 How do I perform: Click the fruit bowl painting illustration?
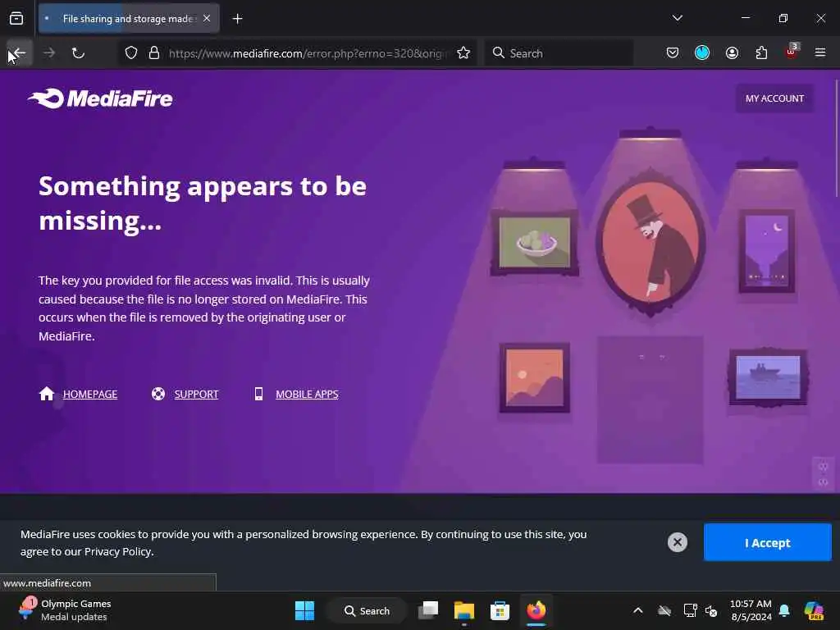coord(534,243)
